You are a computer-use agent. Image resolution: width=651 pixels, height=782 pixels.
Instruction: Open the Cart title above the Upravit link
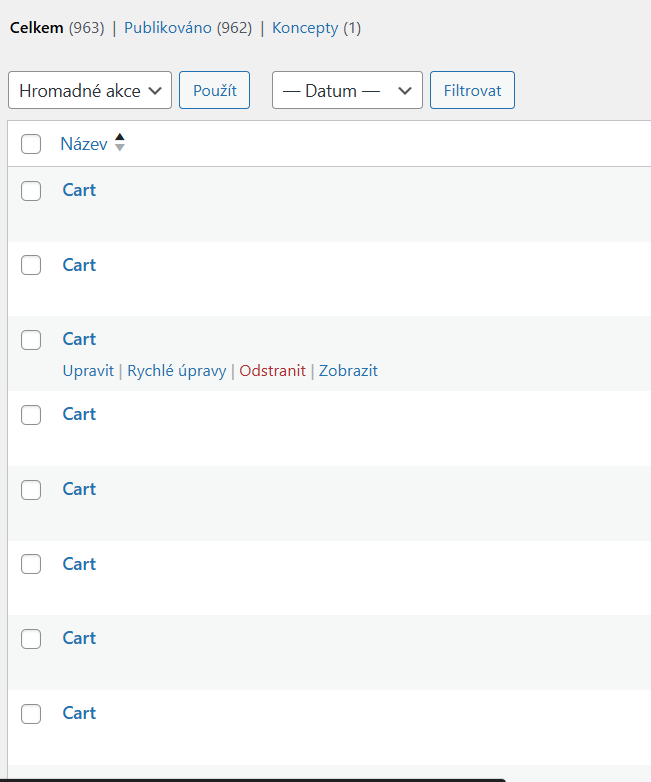point(79,339)
